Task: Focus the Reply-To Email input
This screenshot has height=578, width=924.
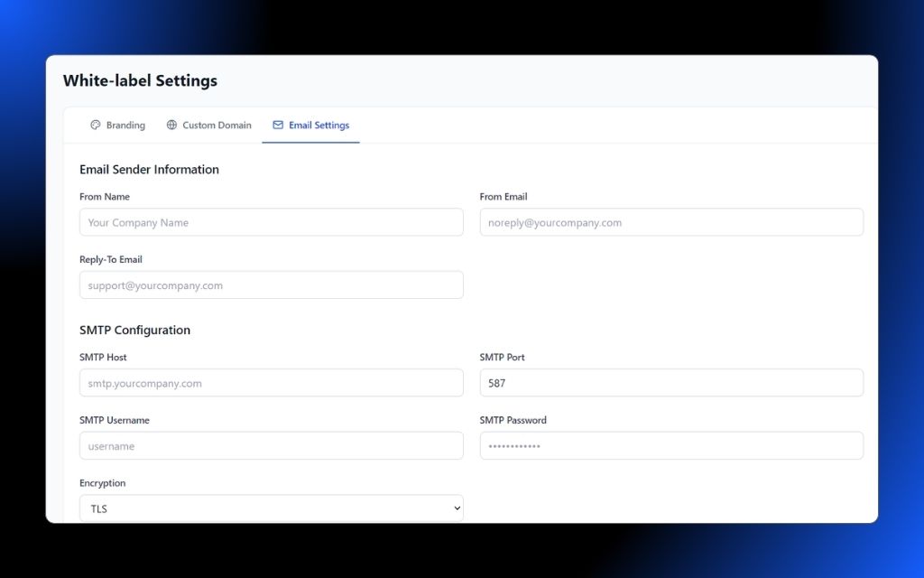Action: [x=270, y=284]
